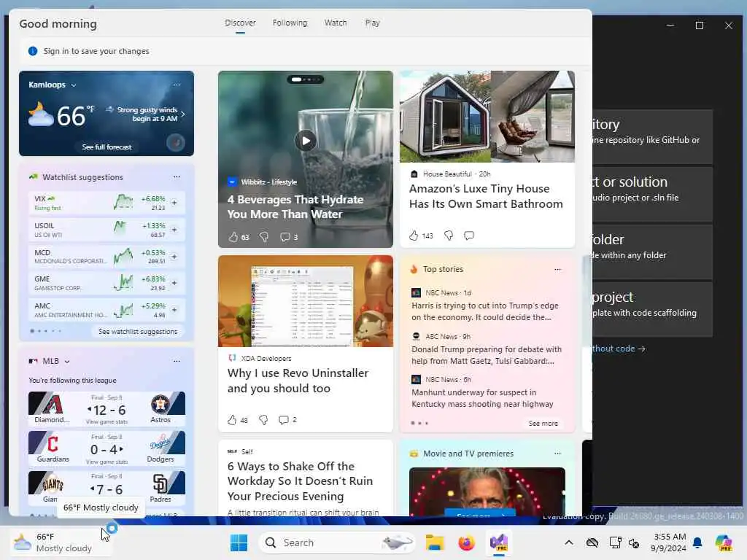
Task: Like the 4 Beverages video card
Action: point(233,237)
